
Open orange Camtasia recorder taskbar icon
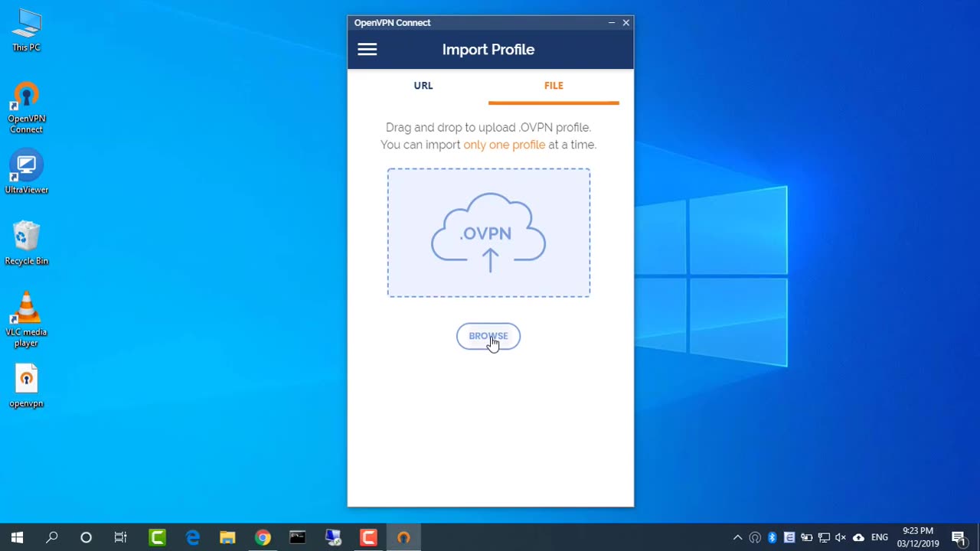click(368, 537)
